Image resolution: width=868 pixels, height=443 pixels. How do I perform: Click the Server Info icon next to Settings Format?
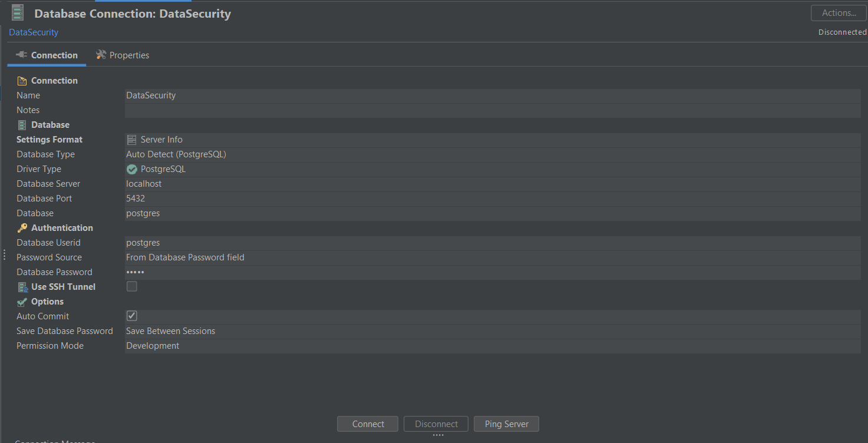point(131,139)
